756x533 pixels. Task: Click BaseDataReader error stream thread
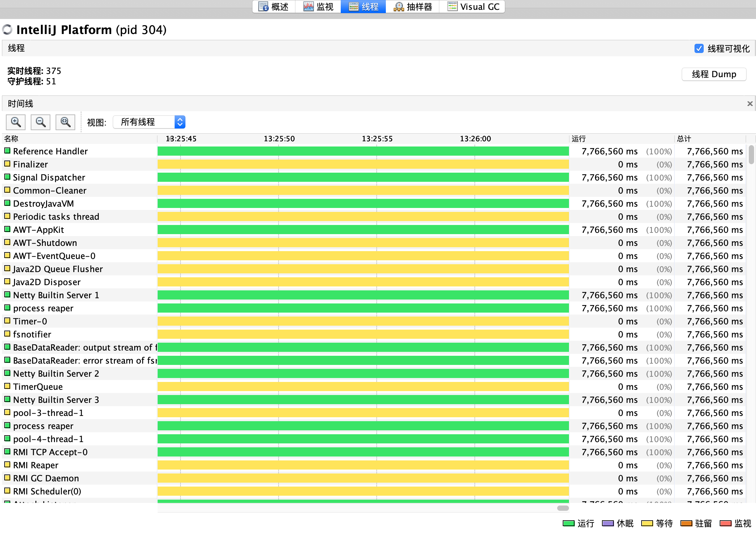click(x=85, y=360)
